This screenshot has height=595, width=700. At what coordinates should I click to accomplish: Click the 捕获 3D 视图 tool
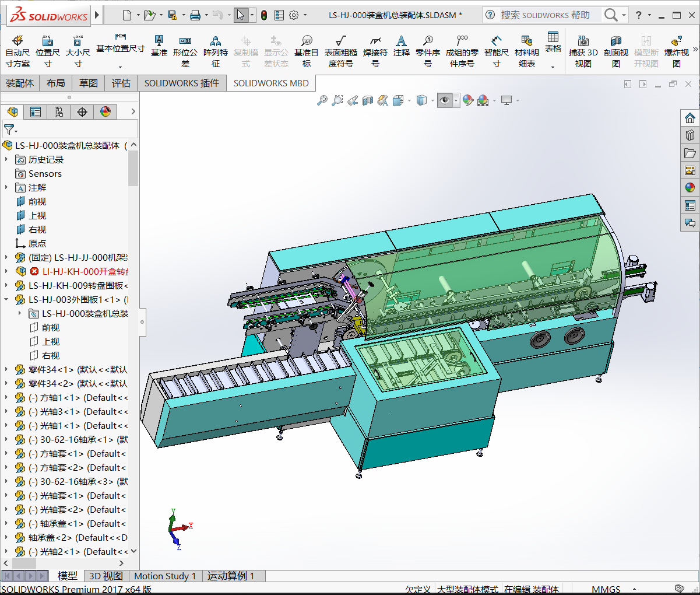pos(583,51)
